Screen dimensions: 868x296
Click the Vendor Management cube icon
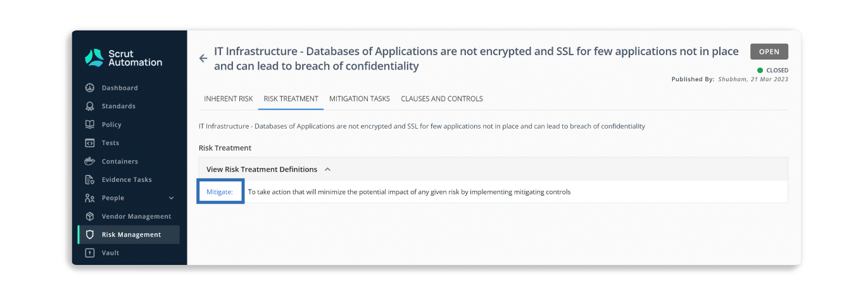tap(90, 216)
